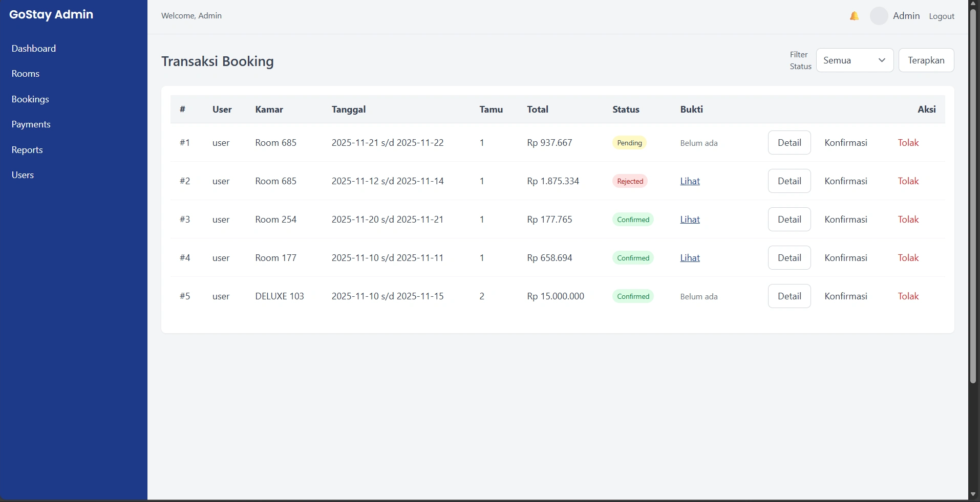Click Tolak for booking #4

tap(908, 258)
